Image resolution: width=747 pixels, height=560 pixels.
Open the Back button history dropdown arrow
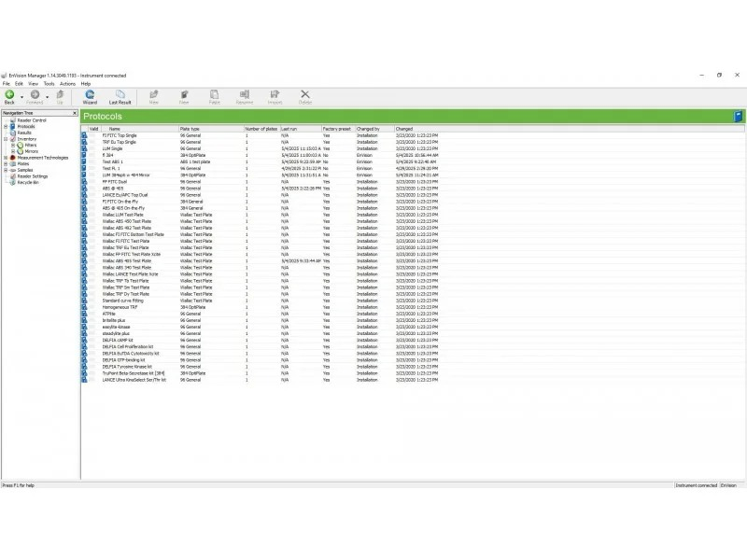(x=21, y=95)
